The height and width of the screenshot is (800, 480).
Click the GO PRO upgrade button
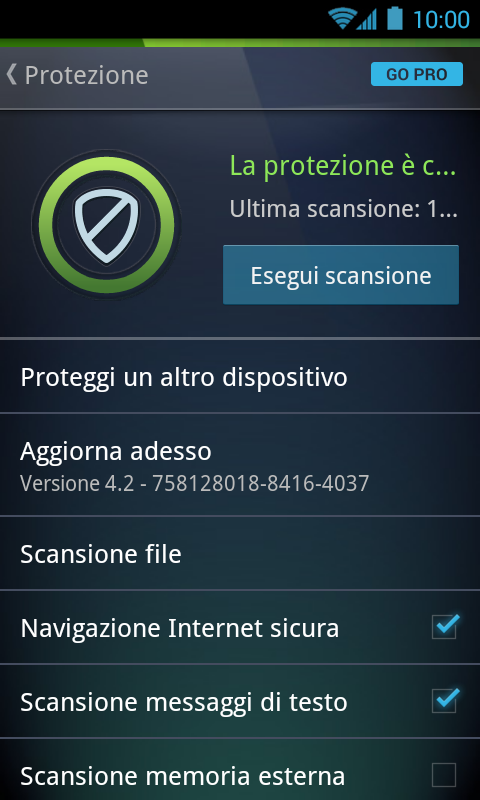417,74
